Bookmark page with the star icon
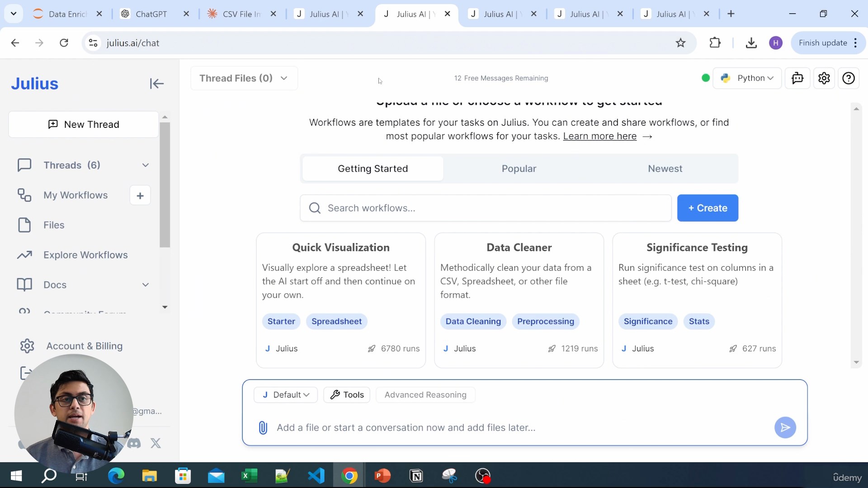The width and height of the screenshot is (868, 488). pos(680,43)
